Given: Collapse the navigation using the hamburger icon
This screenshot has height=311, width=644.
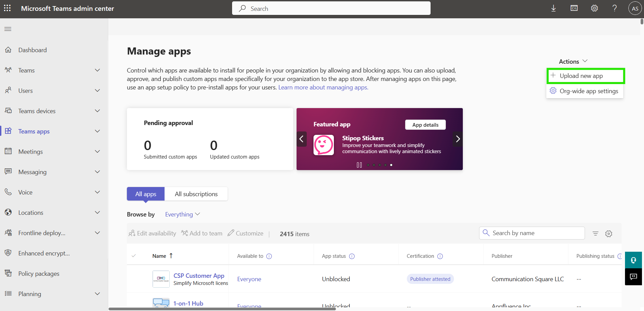Looking at the screenshot, I should 8,29.
